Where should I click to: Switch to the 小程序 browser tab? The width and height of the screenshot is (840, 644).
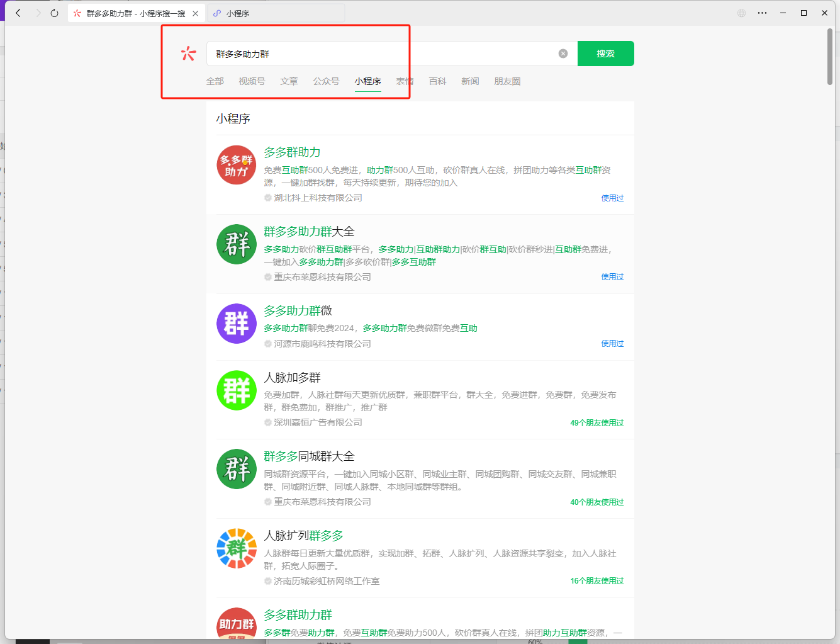pyautogui.click(x=277, y=13)
